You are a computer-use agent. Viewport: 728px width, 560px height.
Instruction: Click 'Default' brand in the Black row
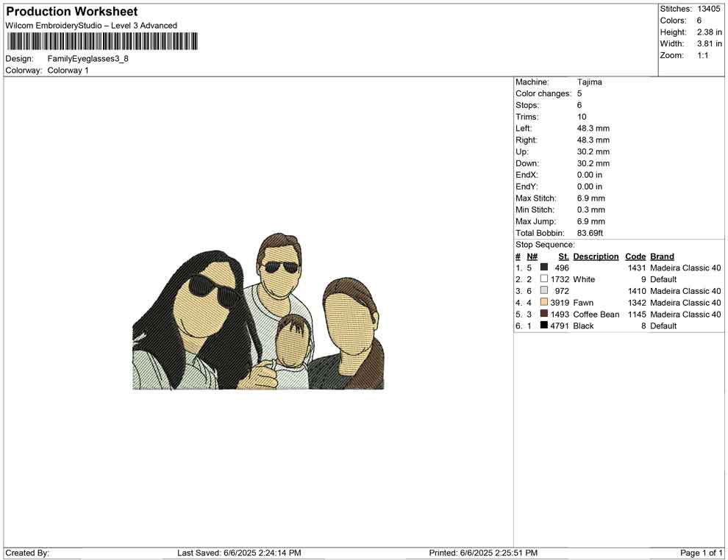click(663, 326)
